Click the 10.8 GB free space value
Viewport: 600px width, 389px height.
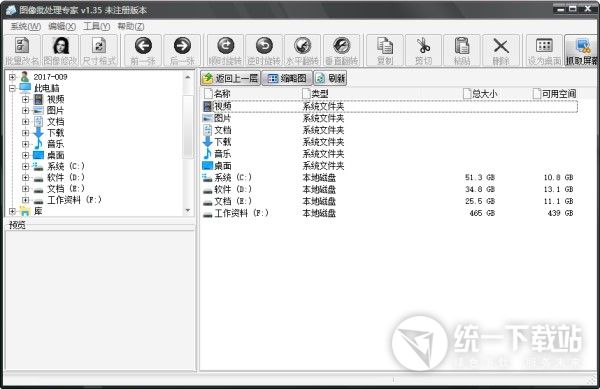(x=558, y=177)
